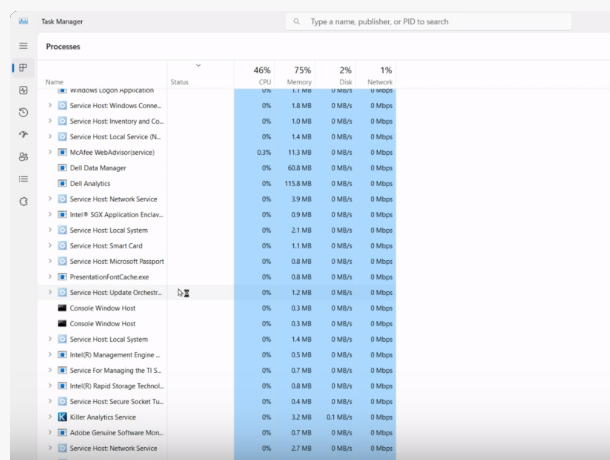Viewport: 610px width, 460px height.
Task: Select Intel(R) Management Engine process name
Action: coord(115,355)
